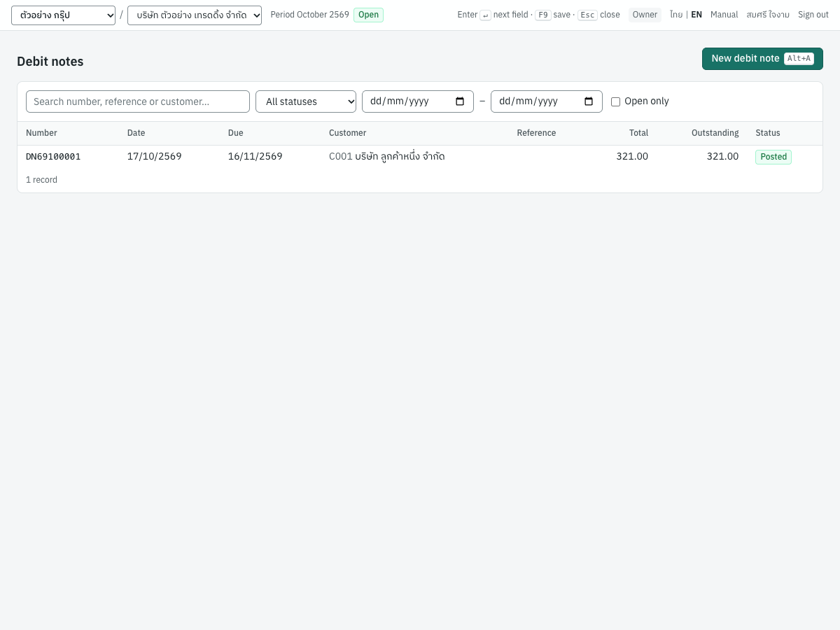This screenshot has width=840, height=630.
Task: Open debit note DN69100001
Action: [53, 156]
